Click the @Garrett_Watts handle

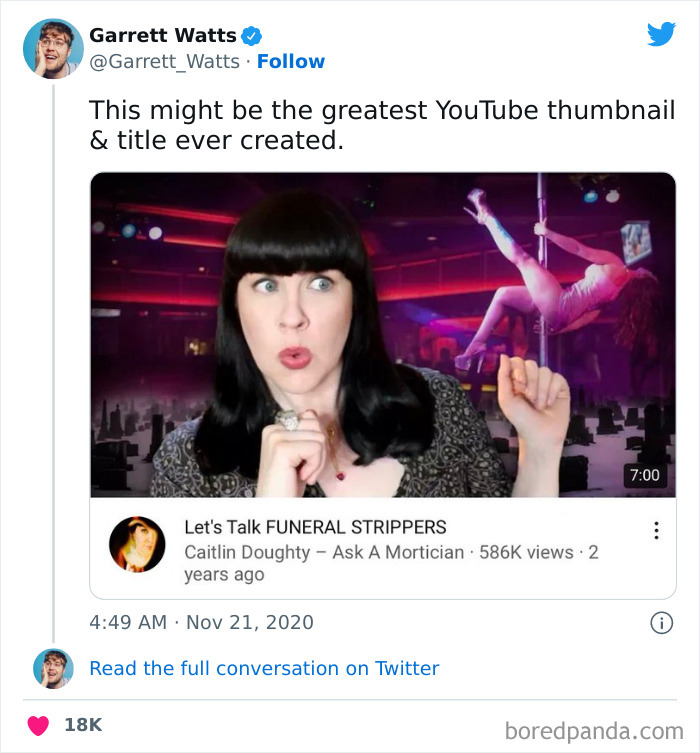click(x=164, y=62)
